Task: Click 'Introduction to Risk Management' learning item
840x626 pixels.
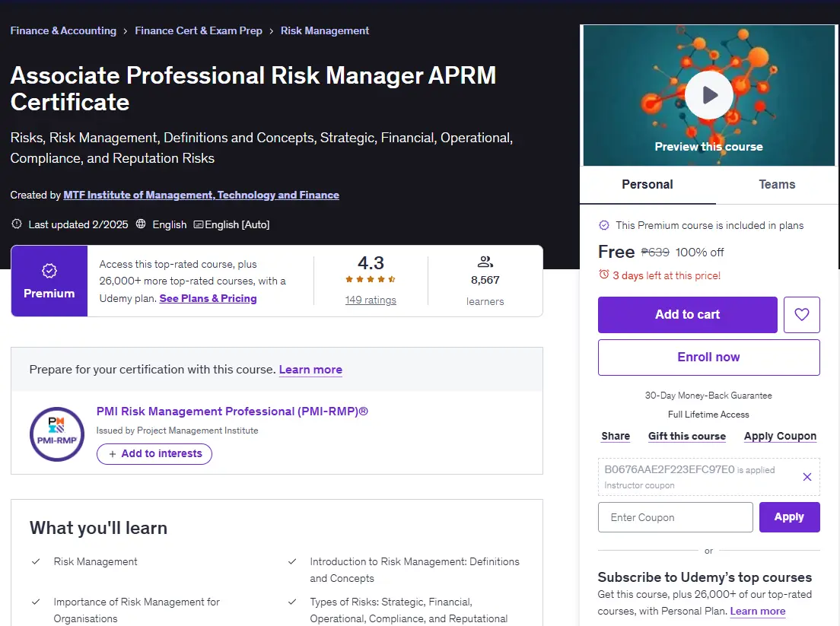Action: [x=415, y=570]
